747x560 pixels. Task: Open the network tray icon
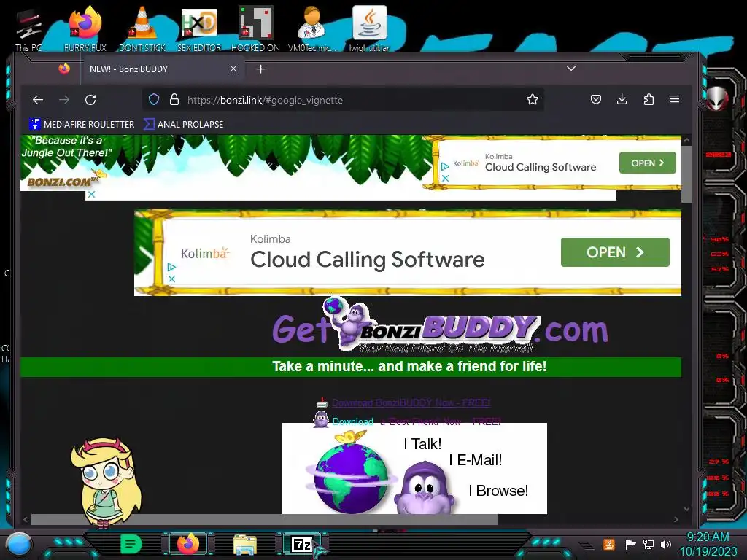click(648, 544)
